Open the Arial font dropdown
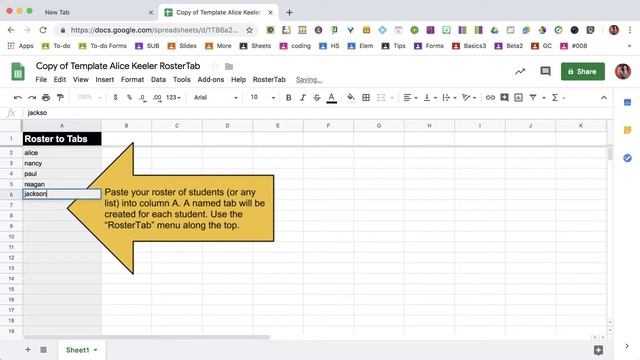Image resolution: width=640 pixels, height=360 pixels. [216, 98]
